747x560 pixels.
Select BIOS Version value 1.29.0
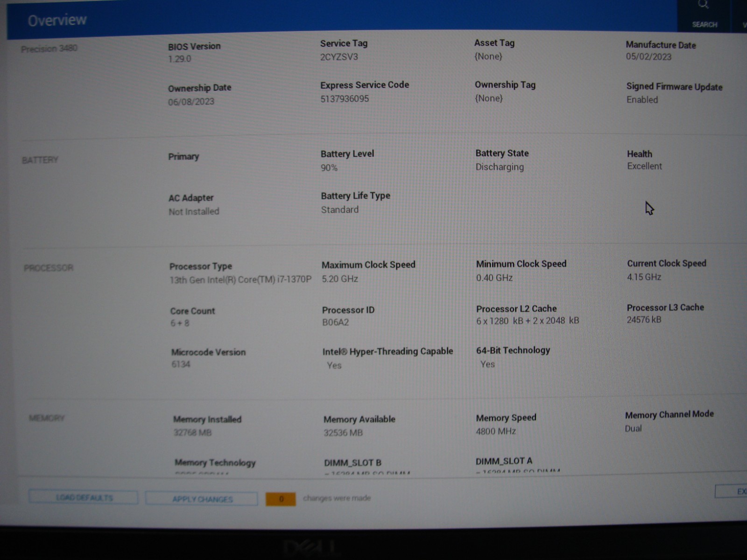point(180,59)
